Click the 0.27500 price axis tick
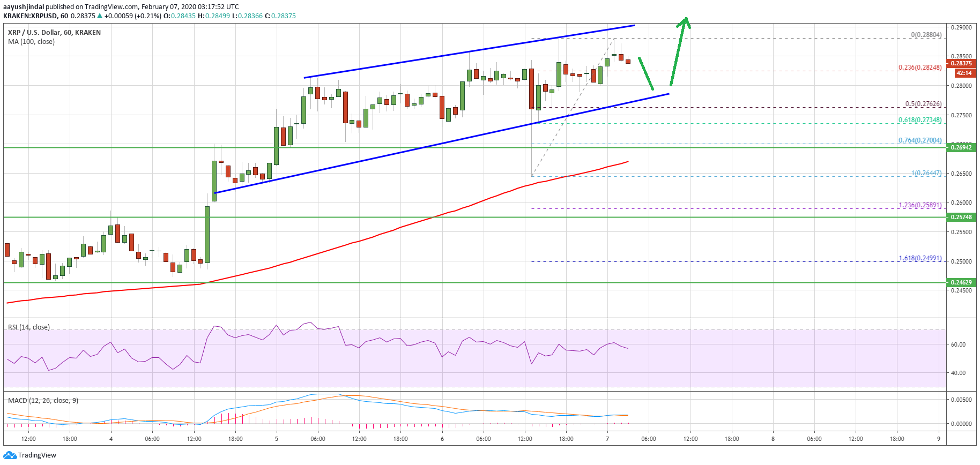 click(961, 115)
